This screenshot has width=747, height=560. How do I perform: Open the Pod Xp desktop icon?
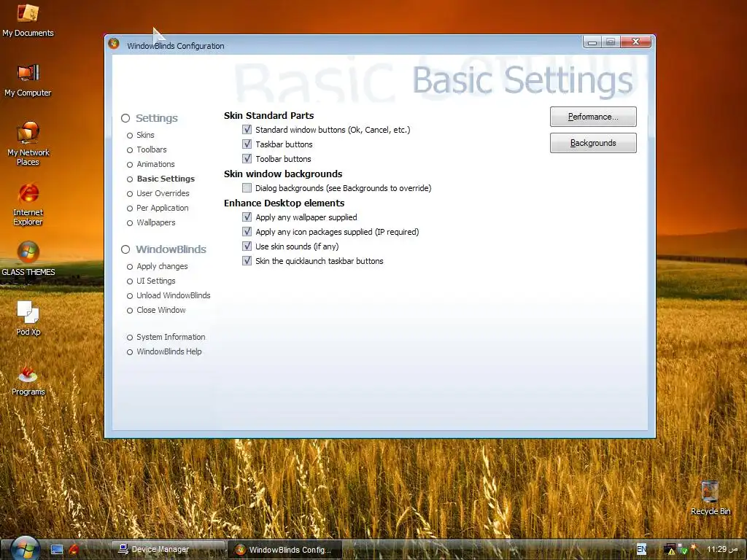(x=28, y=318)
